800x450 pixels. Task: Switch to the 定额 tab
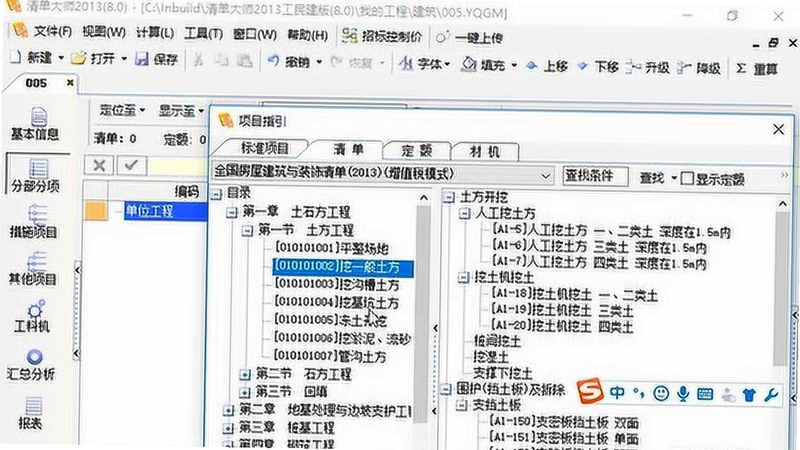pyautogui.click(x=417, y=151)
